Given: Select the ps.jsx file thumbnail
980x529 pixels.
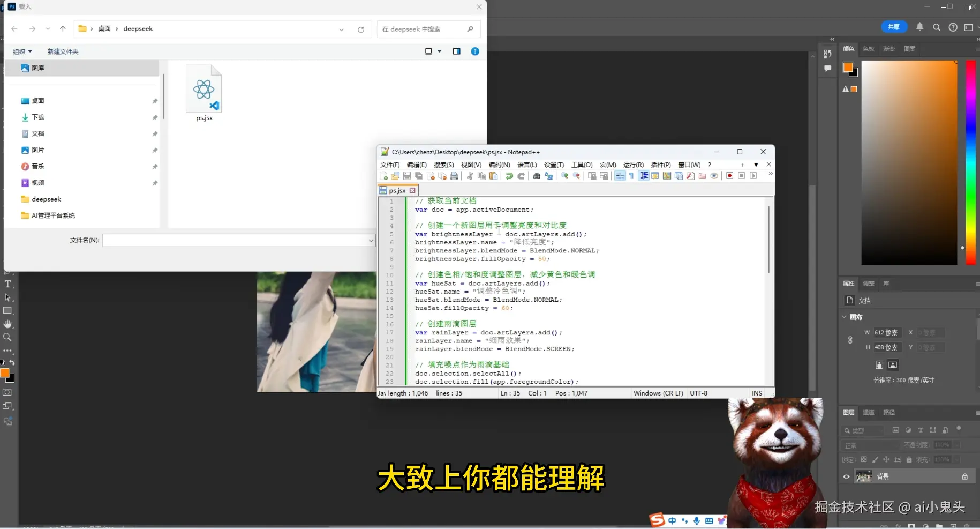Looking at the screenshot, I should 203,88.
